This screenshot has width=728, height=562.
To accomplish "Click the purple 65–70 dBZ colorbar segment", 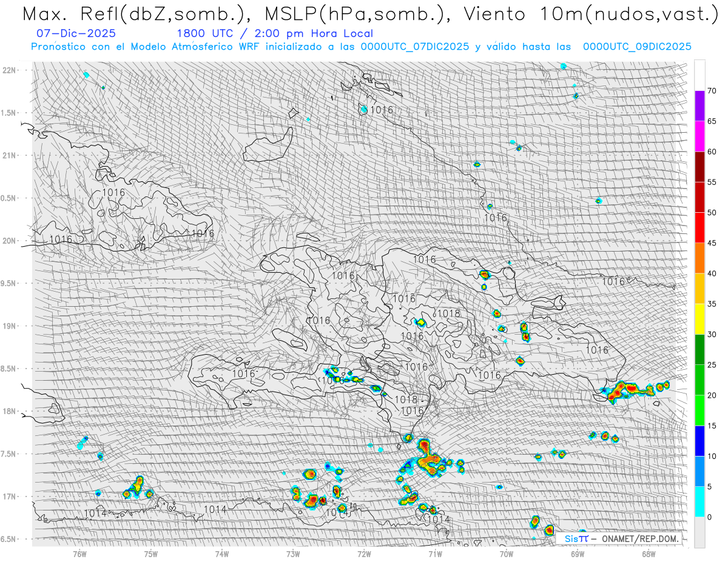I will [x=699, y=106].
